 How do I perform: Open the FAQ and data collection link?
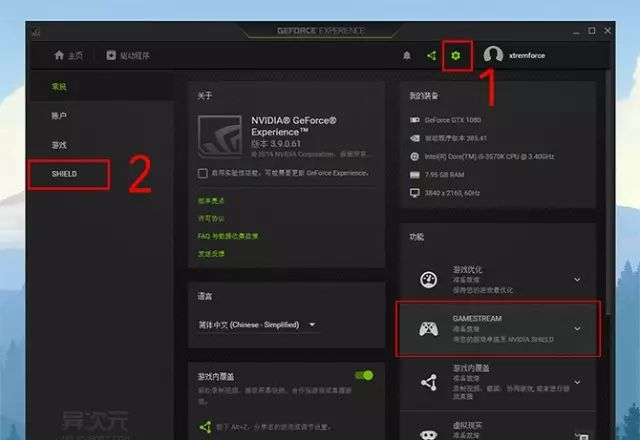228,236
